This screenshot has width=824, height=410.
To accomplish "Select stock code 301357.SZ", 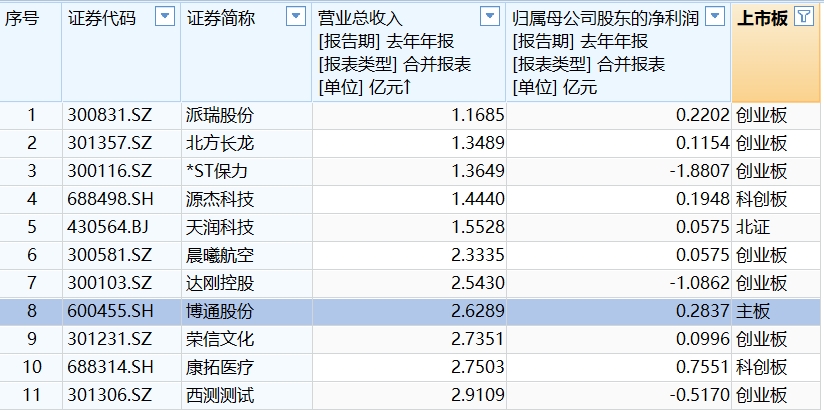I will click(109, 143).
